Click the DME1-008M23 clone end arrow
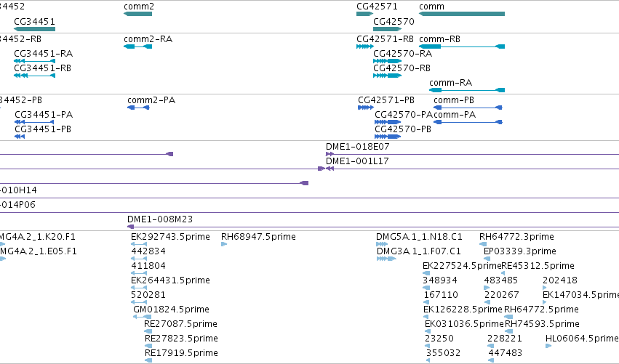Screen dimensions: 619x364 [131, 227]
